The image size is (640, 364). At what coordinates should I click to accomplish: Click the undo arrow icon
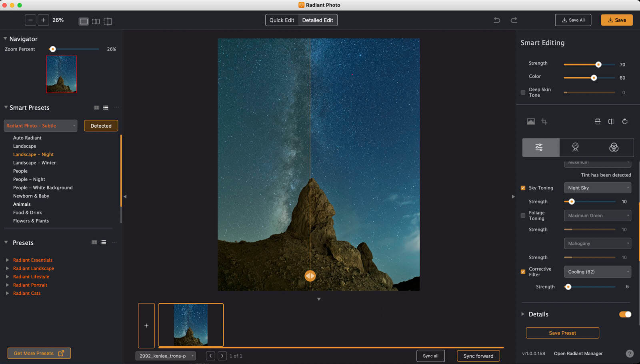point(497,20)
